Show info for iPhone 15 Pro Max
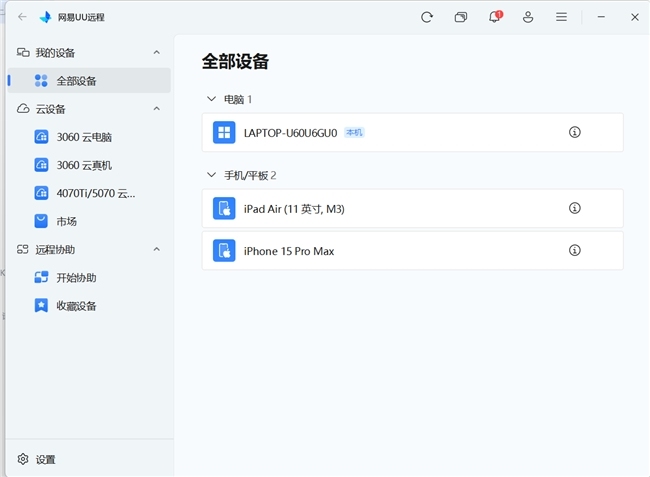Viewport: 650px width, 477px height. [x=575, y=250]
